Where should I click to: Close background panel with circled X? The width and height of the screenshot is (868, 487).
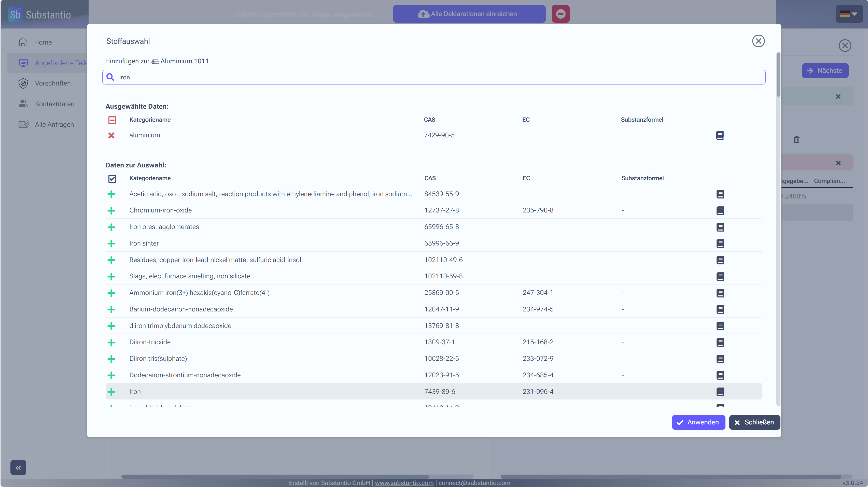845,46
